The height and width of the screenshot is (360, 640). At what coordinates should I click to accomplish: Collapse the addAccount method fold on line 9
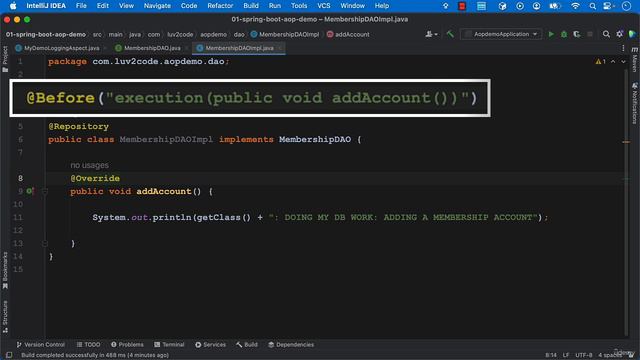(45, 191)
